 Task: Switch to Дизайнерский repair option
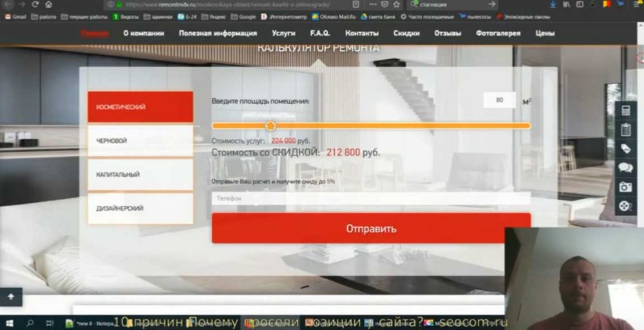pos(140,208)
